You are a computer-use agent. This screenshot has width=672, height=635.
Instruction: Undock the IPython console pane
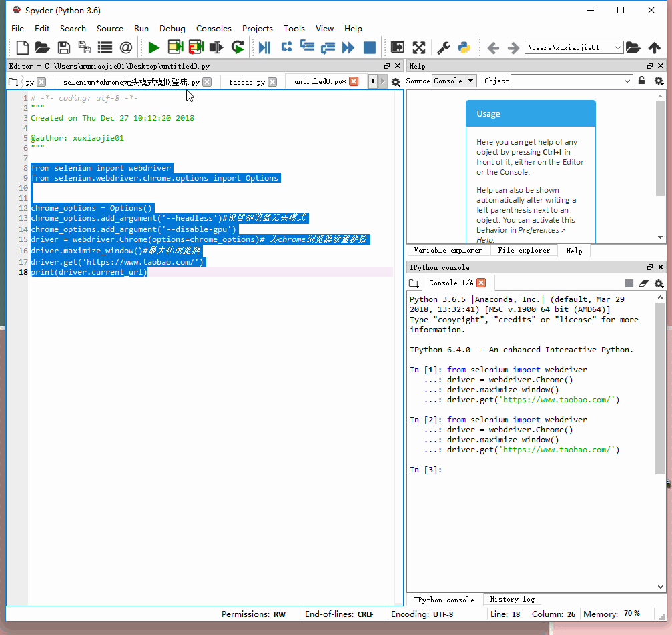[x=650, y=267]
